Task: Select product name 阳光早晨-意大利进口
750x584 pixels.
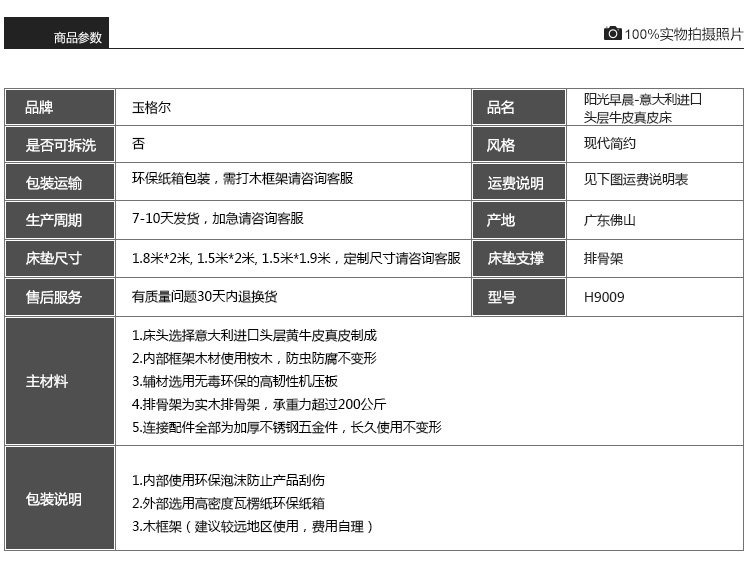Action: (x=642, y=99)
